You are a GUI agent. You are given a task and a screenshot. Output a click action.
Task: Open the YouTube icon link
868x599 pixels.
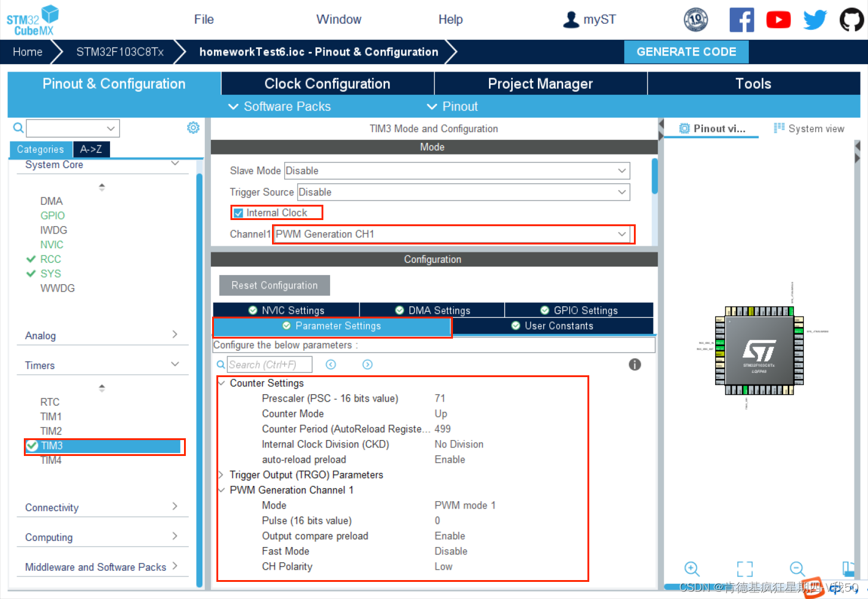click(778, 20)
